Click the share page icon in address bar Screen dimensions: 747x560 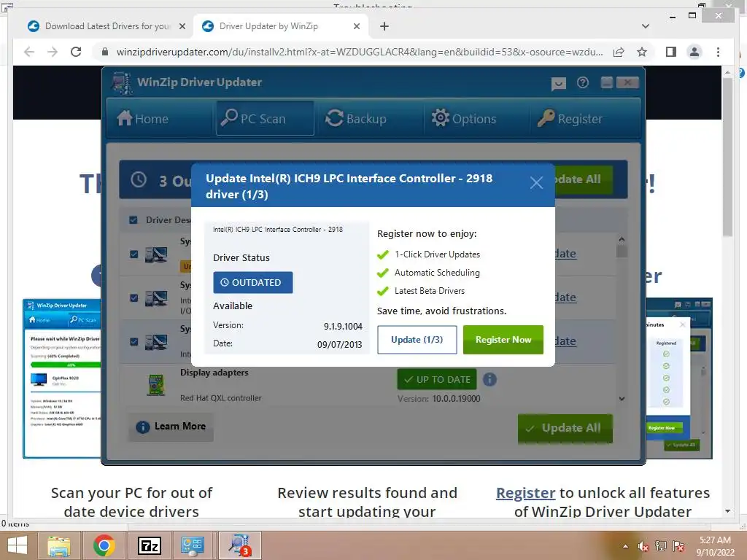619,52
